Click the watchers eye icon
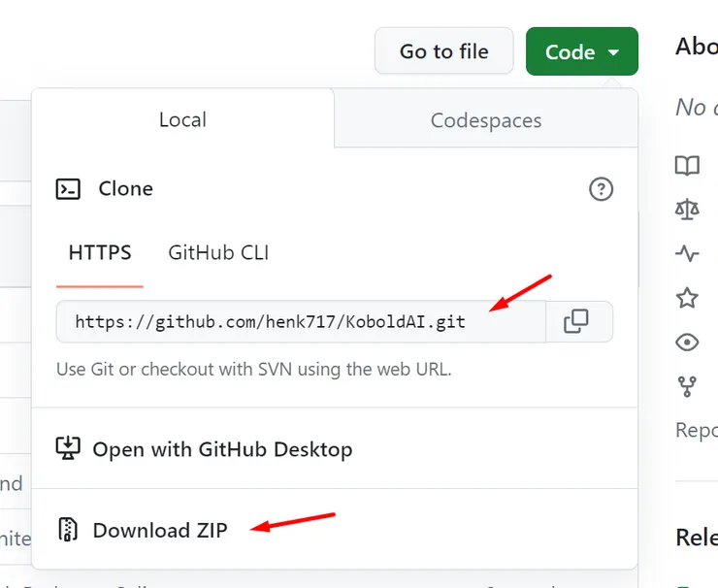The image size is (718, 588). tap(687, 342)
